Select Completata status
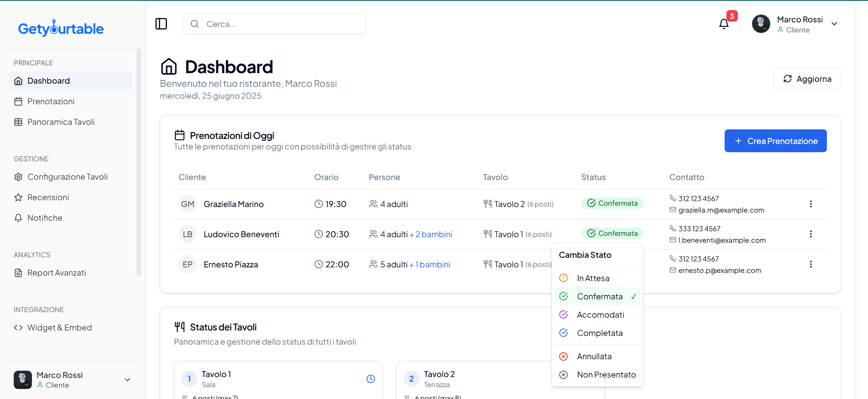Image resolution: width=868 pixels, height=399 pixels. pyautogui.click(x=597, y=333)
